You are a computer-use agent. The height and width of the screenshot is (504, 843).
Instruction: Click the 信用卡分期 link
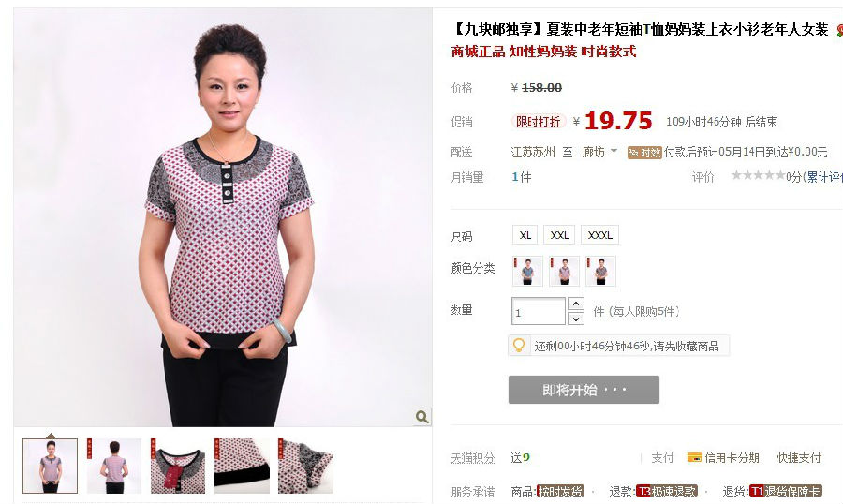click(x=732, y=458)
